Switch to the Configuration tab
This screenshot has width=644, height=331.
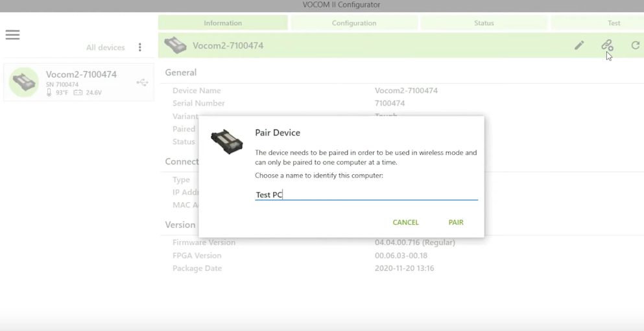tap(354, 23)
